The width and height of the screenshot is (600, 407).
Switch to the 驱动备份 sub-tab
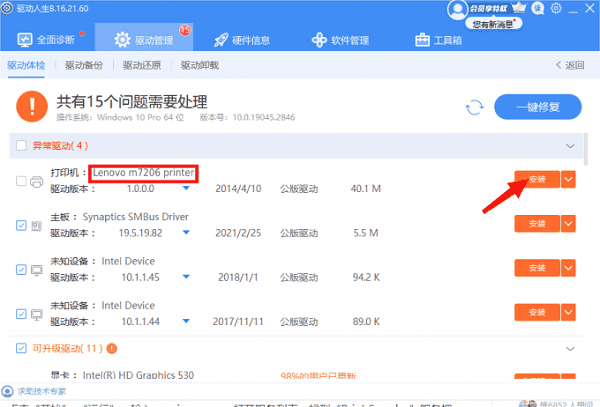[x=84, y=66]
